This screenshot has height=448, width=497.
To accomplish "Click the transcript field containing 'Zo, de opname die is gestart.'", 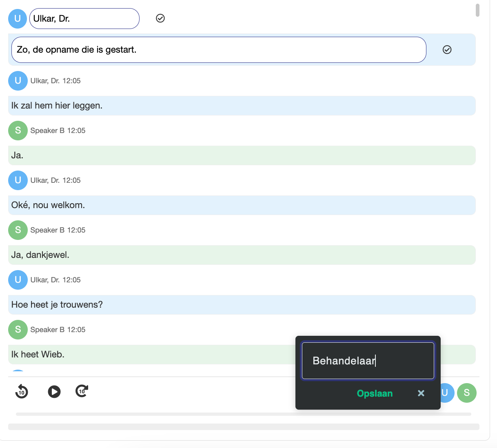I will tap(219, 49).
